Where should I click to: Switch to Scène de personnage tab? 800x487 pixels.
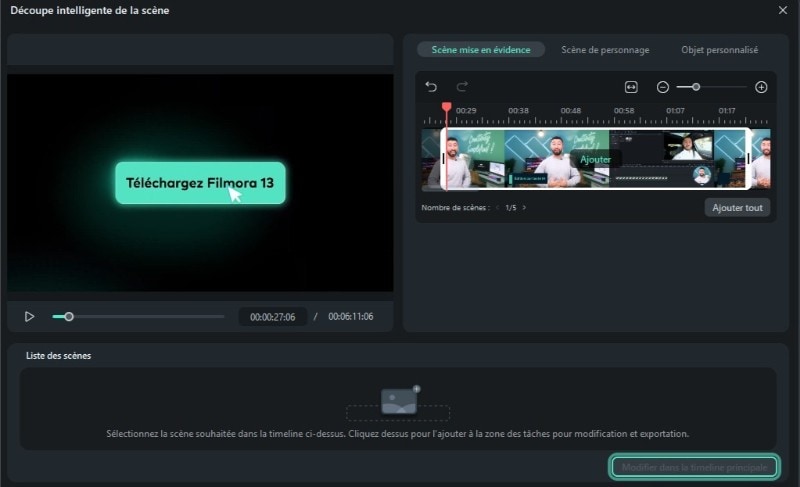pos(605,49)
